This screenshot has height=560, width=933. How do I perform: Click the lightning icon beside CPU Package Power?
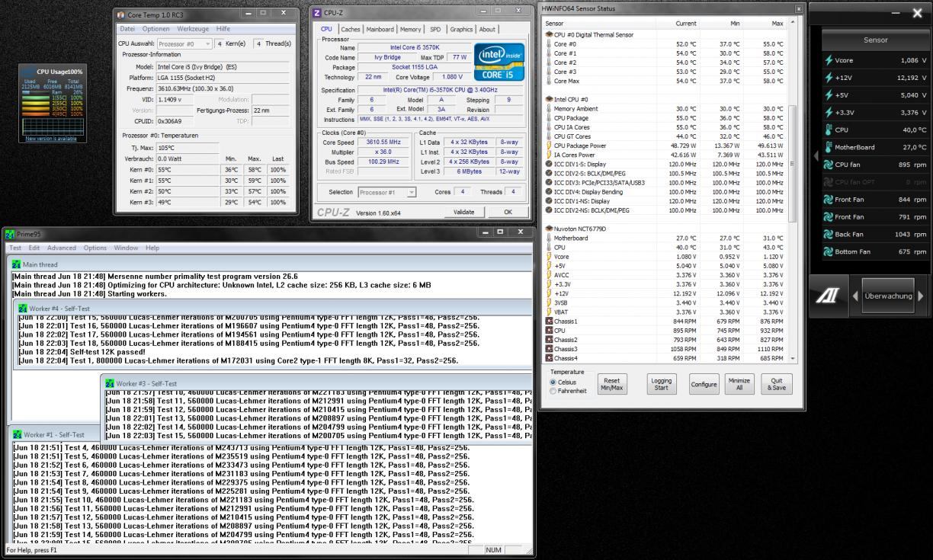[549, 146]
